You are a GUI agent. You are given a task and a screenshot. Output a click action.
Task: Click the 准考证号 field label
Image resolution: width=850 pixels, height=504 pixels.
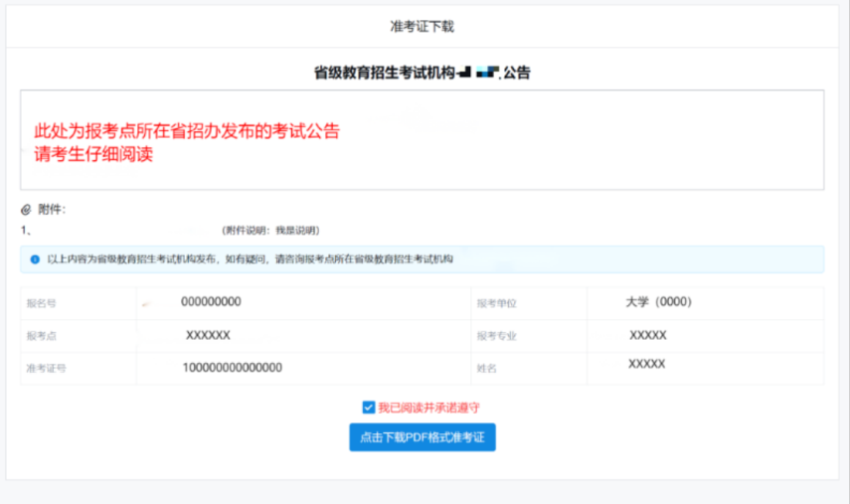(x=46, y=369)
